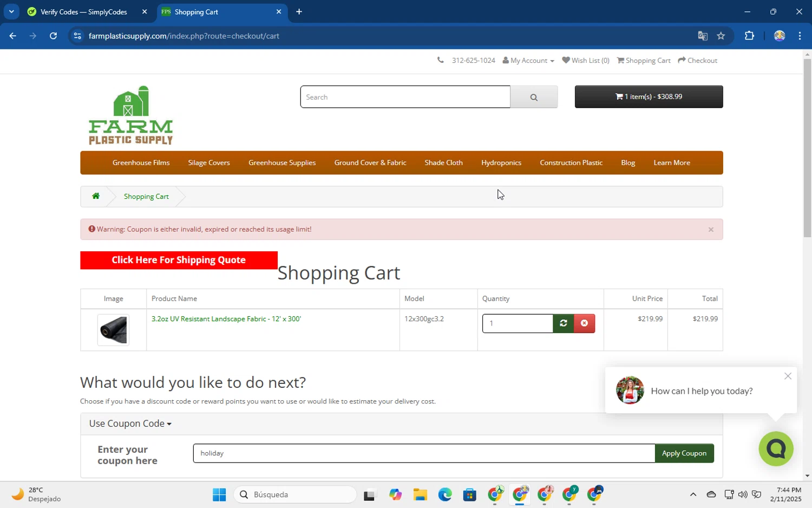Open Ground Cover & Fabric menu
812x508 pixels.
(x=370, y=162)
